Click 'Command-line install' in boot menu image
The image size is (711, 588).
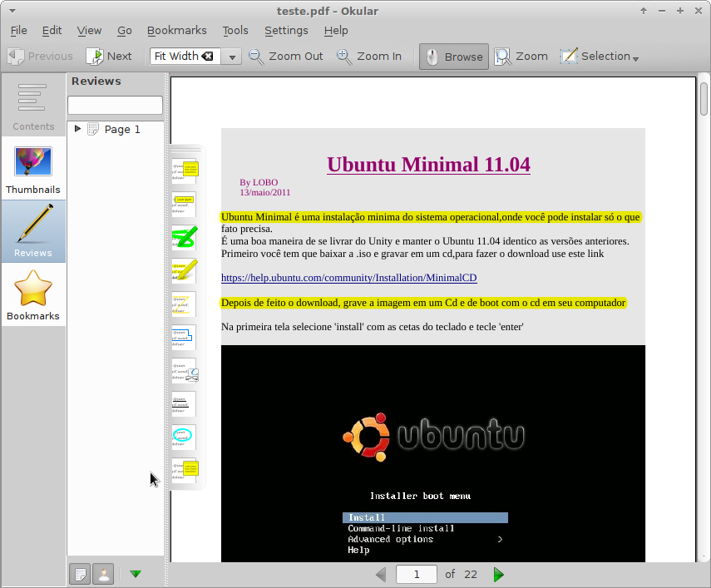tap(401, 528)
